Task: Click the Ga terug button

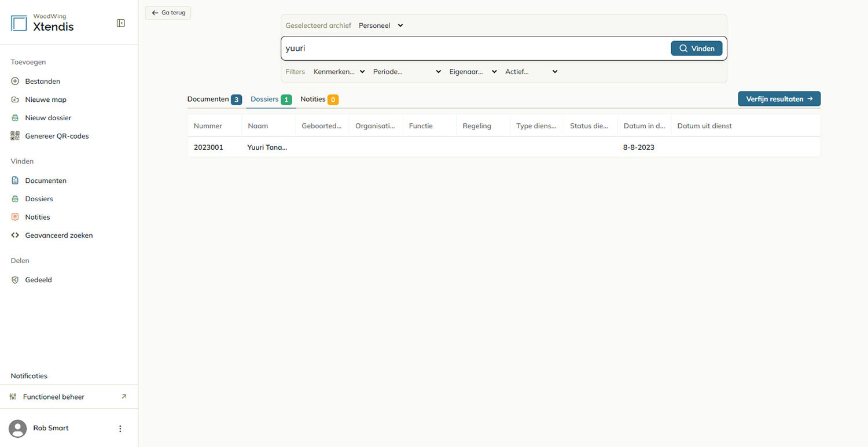Action: pyautogui.click(x=168, y=13)
